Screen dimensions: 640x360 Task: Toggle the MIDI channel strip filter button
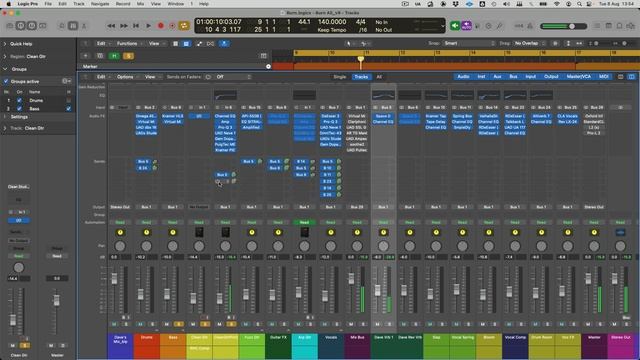pos(603,77)
